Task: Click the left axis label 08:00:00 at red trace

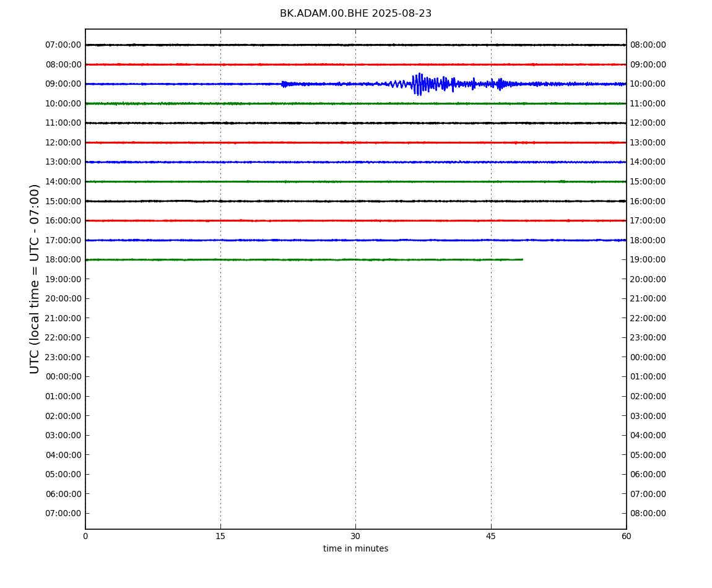Action: pos(63,64)
